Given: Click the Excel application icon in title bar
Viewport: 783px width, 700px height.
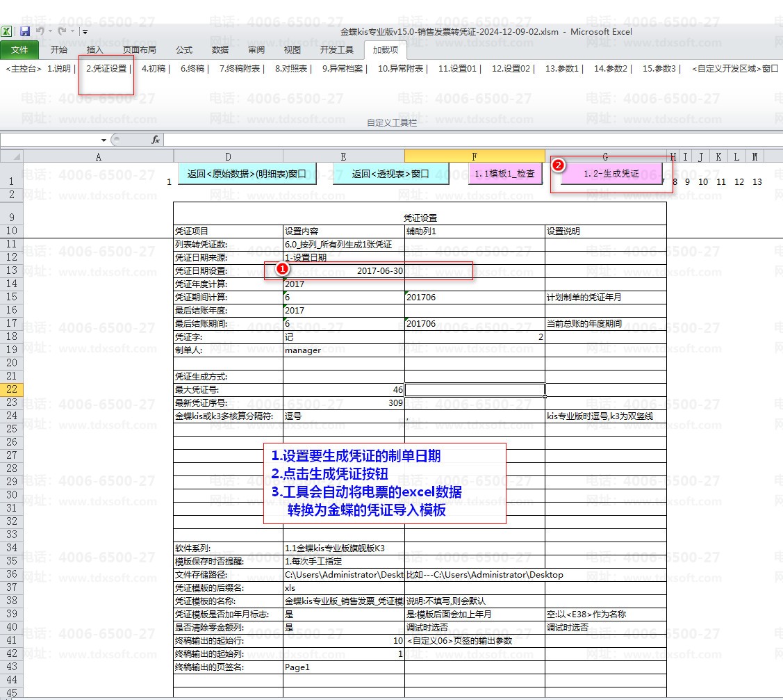Looking at the screenshot, I should point(6,31).
